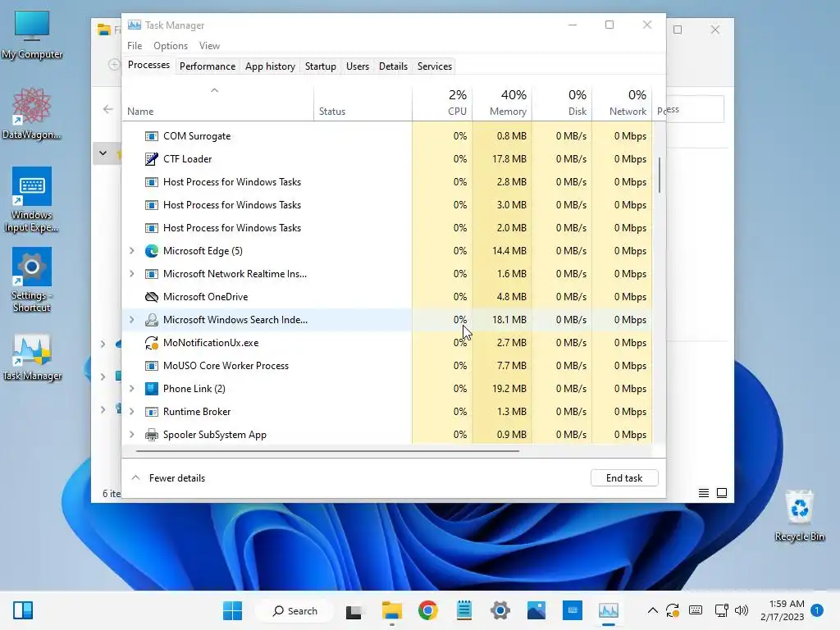Open the Task Manager desktop shortcut
The height and width of the screenshot is (630, 840).
pos(32,358)
